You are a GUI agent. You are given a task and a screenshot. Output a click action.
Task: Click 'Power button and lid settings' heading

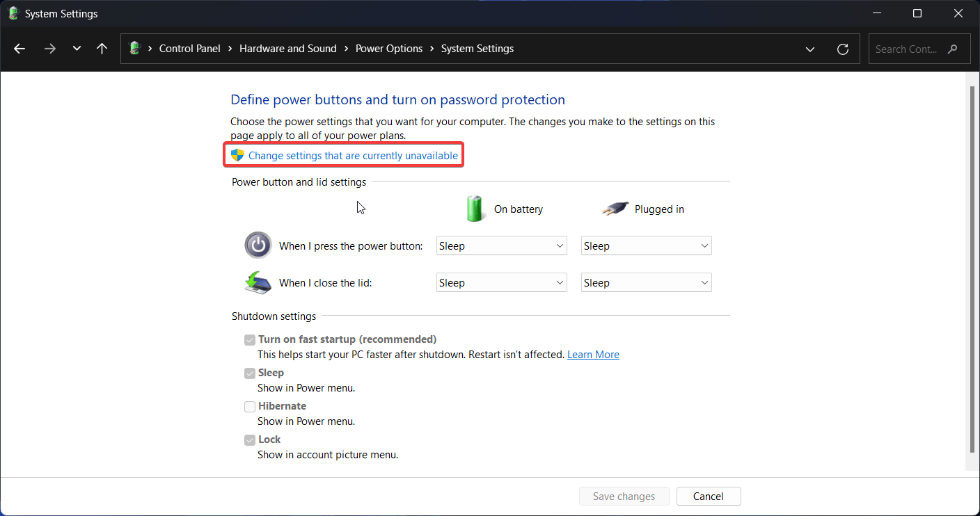coord(299,182)
